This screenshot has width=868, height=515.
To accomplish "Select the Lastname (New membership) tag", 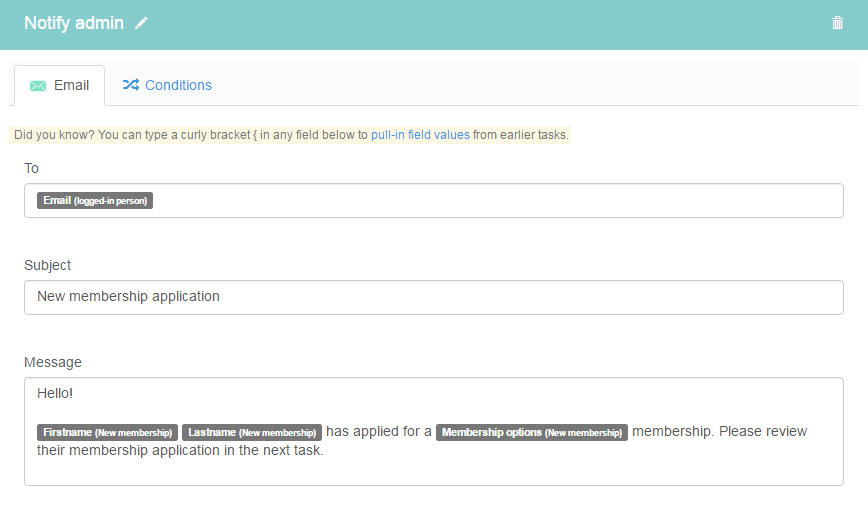I will click(x=252, y=432).
